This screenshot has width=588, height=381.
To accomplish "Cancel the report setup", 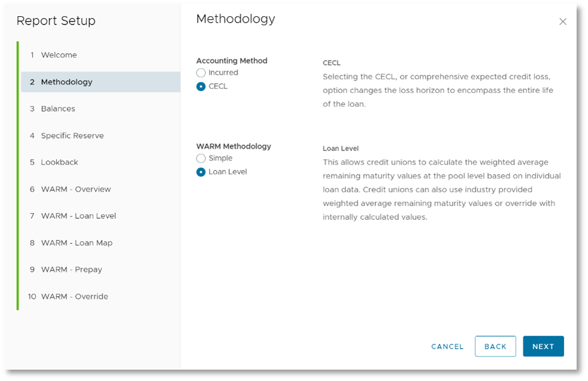I will (447, 347).
